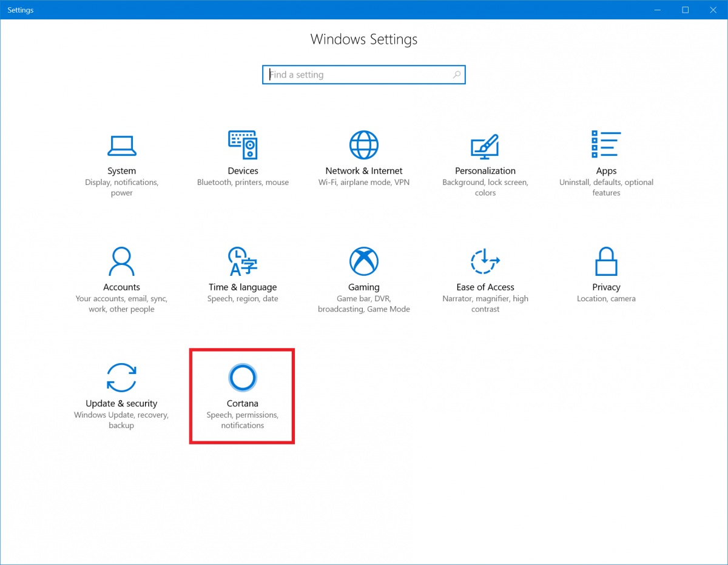728x565 pixels.
Task: Click the 'Wi-Fi, airplane mode, VPN' subtitle
Action: tap(363, 182)
